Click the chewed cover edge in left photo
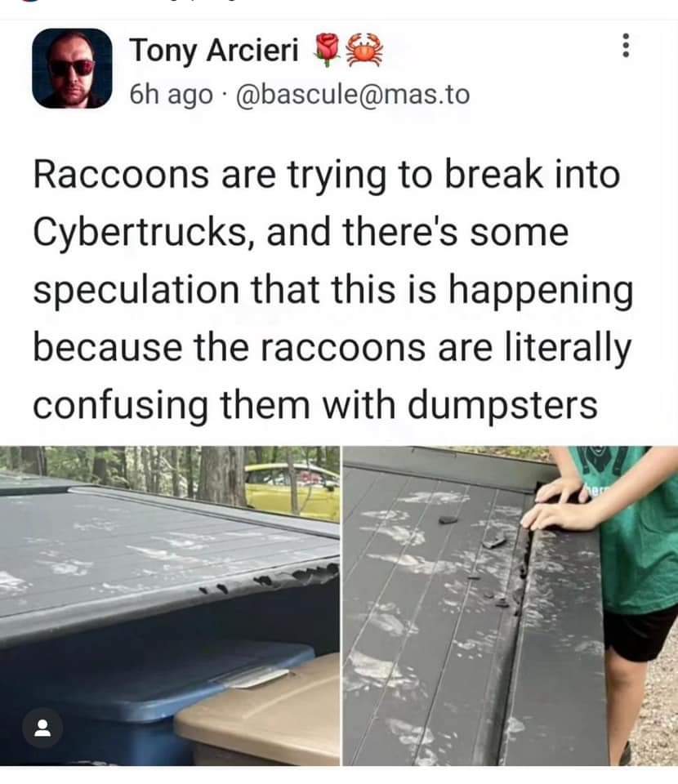This screenshot has height=784, width=678. tap(273, 579)
